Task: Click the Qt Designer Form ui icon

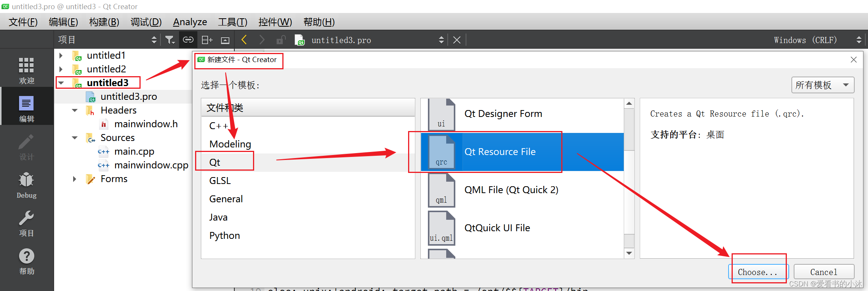Action: pyautogui.click(x=441, y=115)
